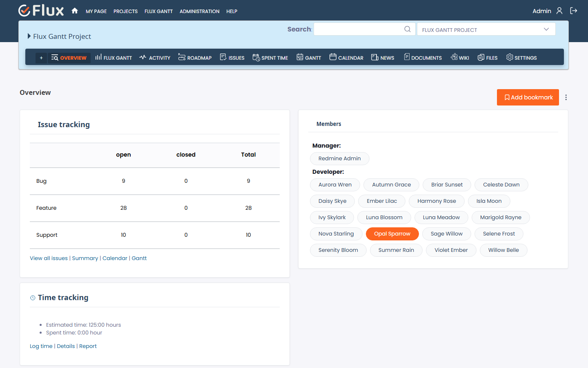Viewport: 588px width, 368px height.
Task: Select member Ivy Skylark
Action: 332,218
